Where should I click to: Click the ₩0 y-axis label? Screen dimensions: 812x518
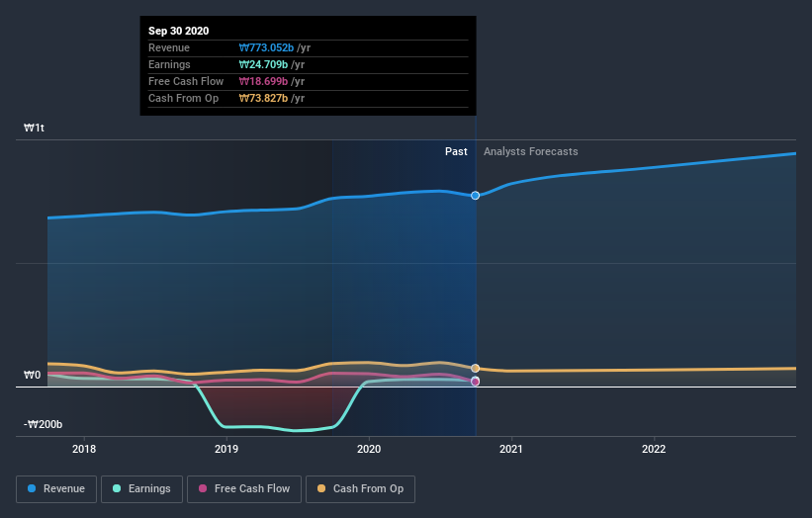[32, 375]
